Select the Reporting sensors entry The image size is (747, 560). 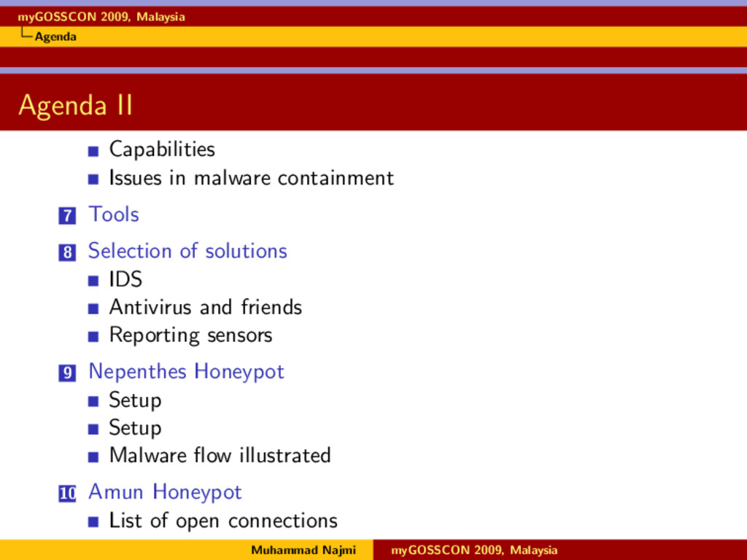pos(190,335)
